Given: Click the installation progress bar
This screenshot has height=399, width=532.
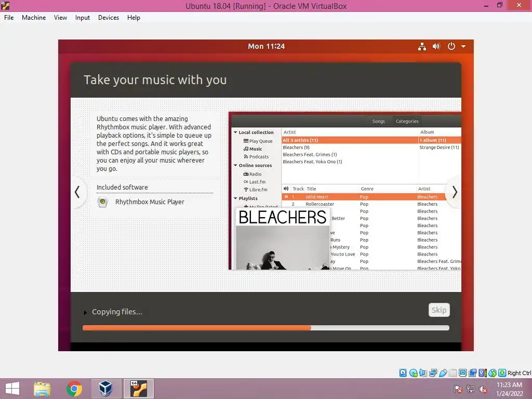Looking at the screenshot, I should point(266,328).
